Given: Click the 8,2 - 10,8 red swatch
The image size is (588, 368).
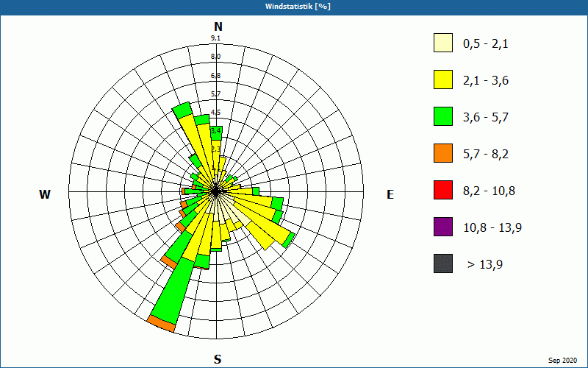Looking at the screenshot, I should pyautogui.click(x=443, y=190).
